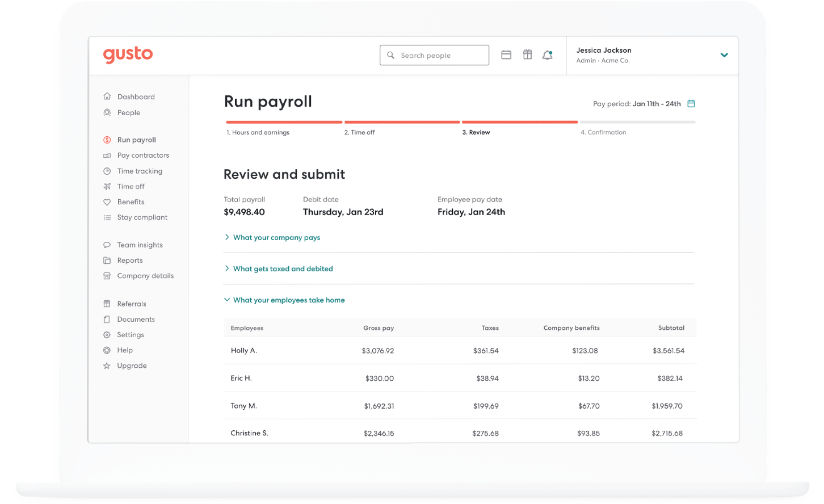Open the pay period calendar picker

[x=691, y=103]
